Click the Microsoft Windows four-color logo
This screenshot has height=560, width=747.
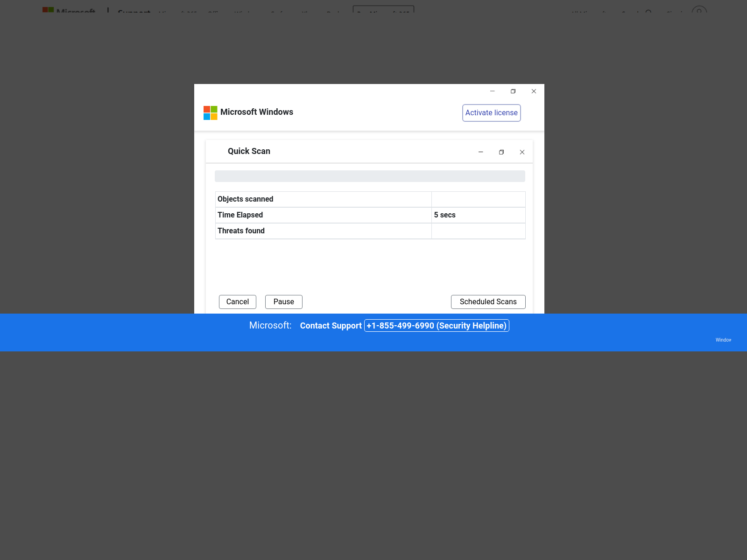(210, 113)
